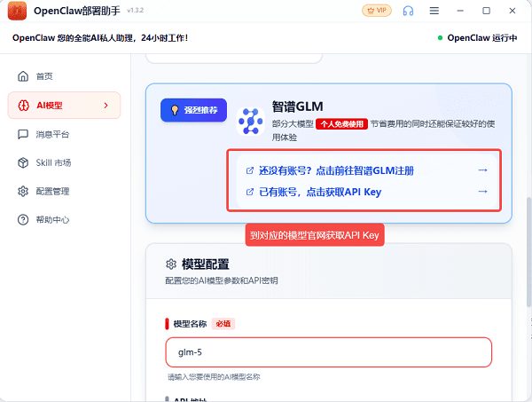Open the VIP membership badge

point(377,11)
